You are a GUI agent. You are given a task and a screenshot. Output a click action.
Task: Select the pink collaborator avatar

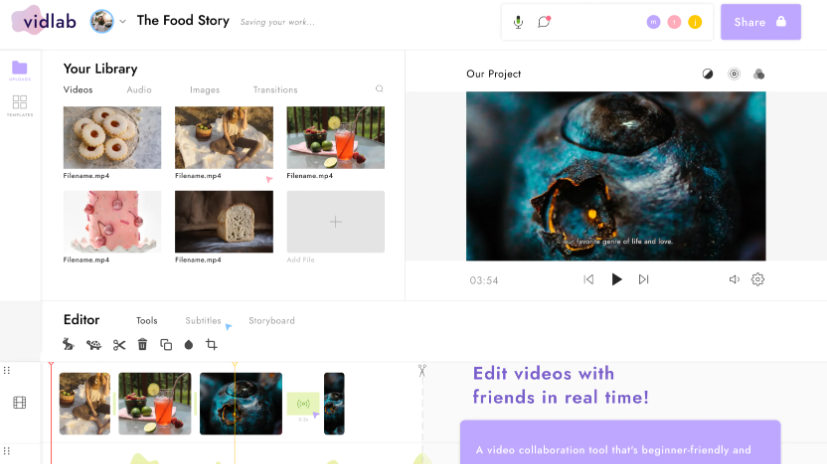pyautogui.click(x=674, y=22)
